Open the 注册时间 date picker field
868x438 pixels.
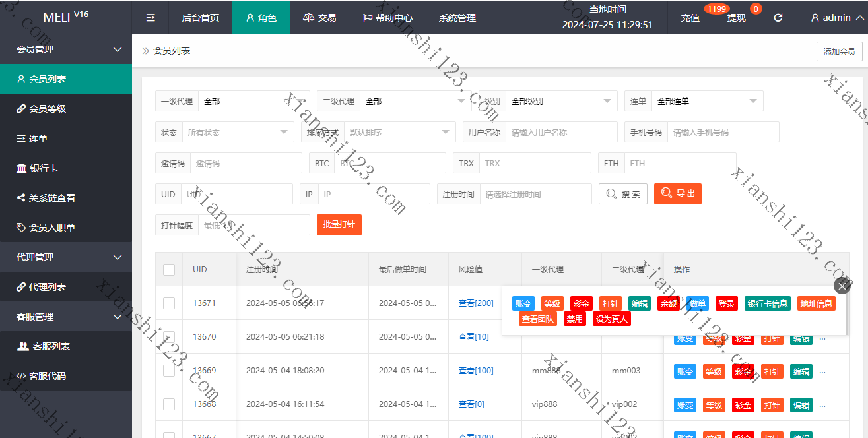tap(535, 194)
